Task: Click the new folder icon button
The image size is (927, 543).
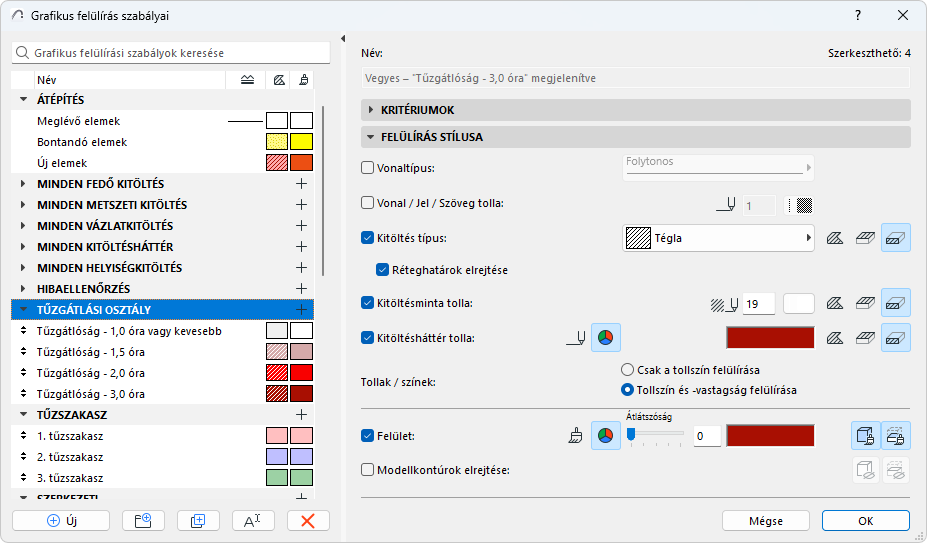Action: [143, 521]
